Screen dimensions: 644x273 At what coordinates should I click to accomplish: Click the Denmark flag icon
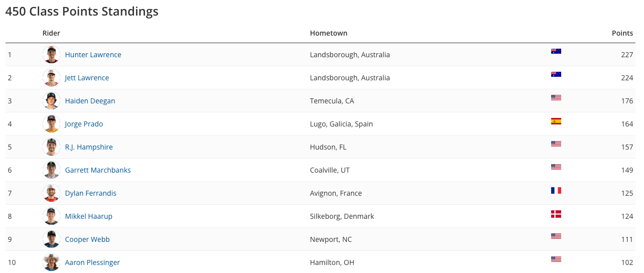click(556, 214)
